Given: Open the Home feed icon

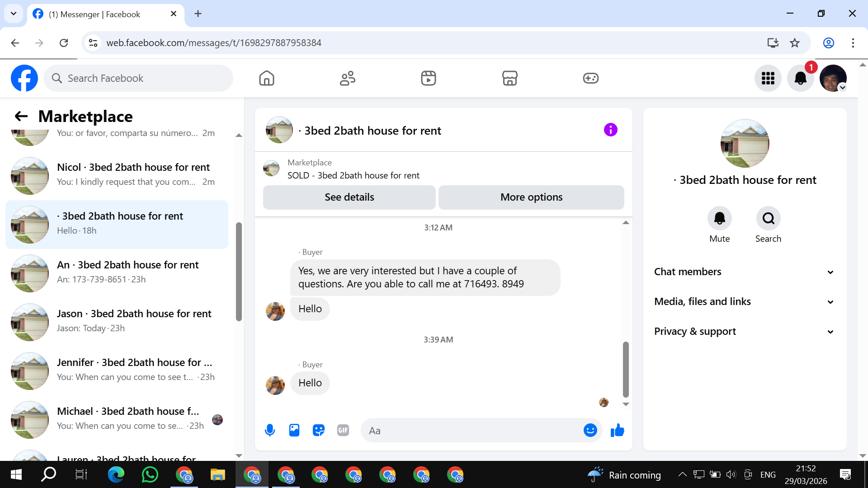Looking at the screenshot, I should click(x=267, y=78).
